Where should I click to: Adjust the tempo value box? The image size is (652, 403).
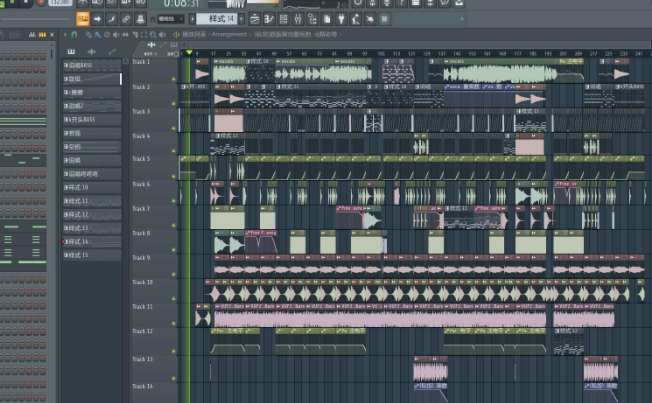pyautogui.click(x=59, y=4)
